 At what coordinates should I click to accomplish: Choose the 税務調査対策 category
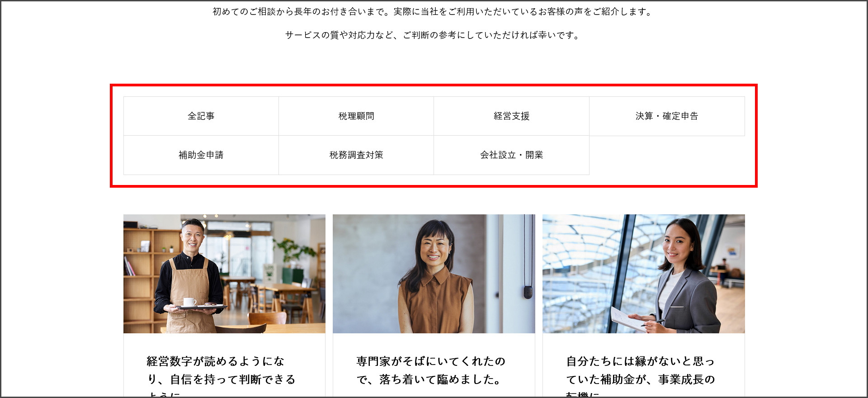tap(356, 155)
